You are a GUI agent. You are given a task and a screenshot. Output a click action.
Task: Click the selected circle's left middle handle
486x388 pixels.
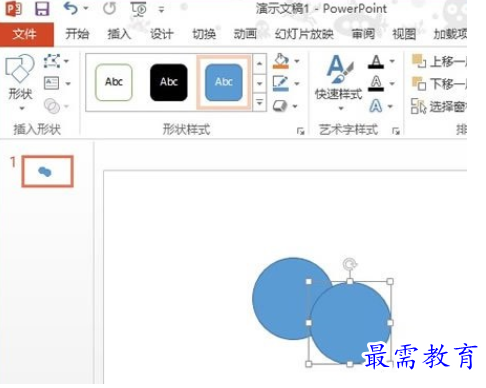309,323
